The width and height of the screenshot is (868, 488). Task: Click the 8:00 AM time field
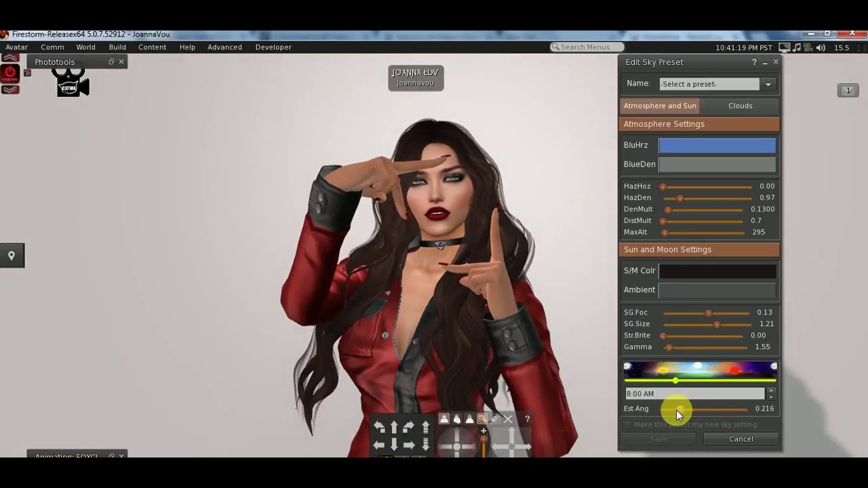[695, 394]
